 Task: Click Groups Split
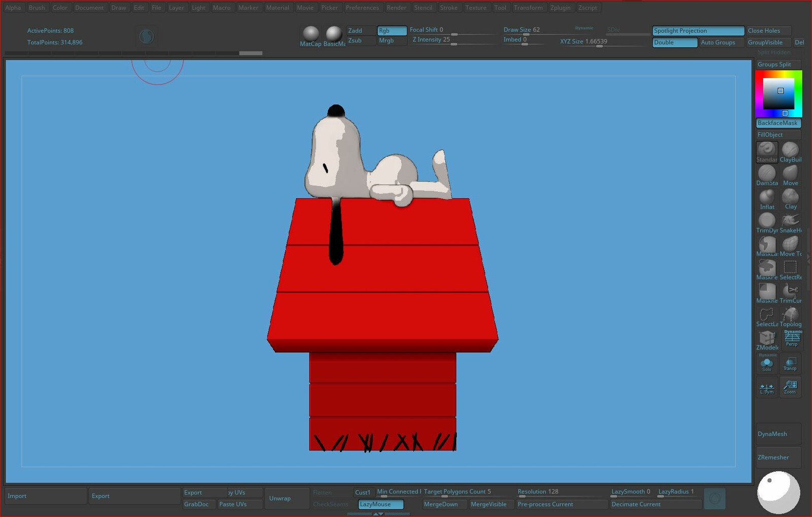pos(779,64)
